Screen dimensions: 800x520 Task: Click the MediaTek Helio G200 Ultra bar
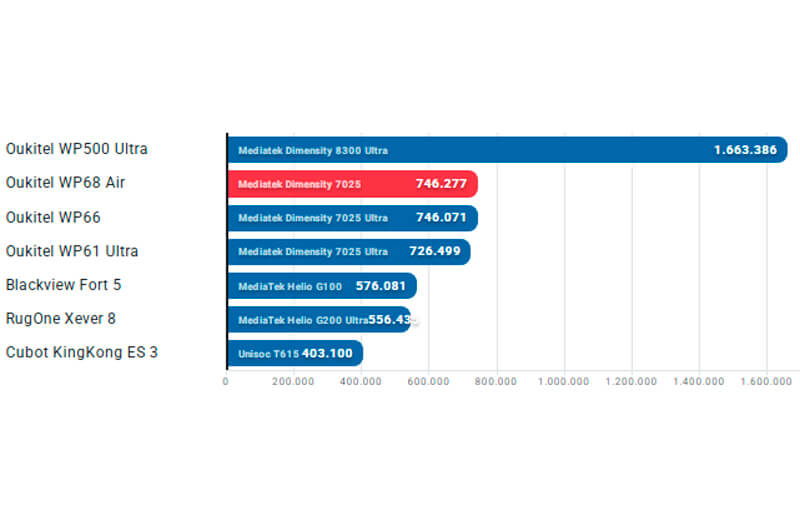(319, 319)
